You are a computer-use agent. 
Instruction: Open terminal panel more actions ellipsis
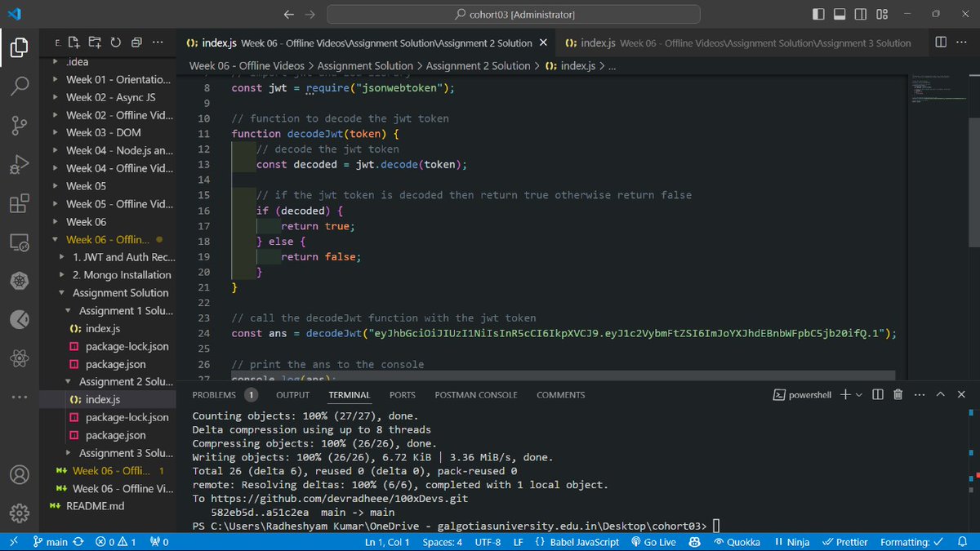tap(919, 394)
